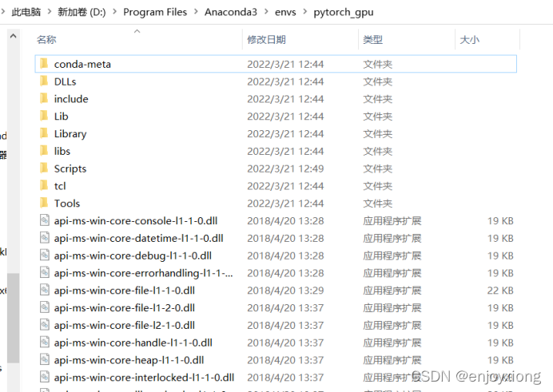The width and height of the screenshot is (553, 392).
Task: Expand the chevron after Program Files
Action: click(196, 12)
